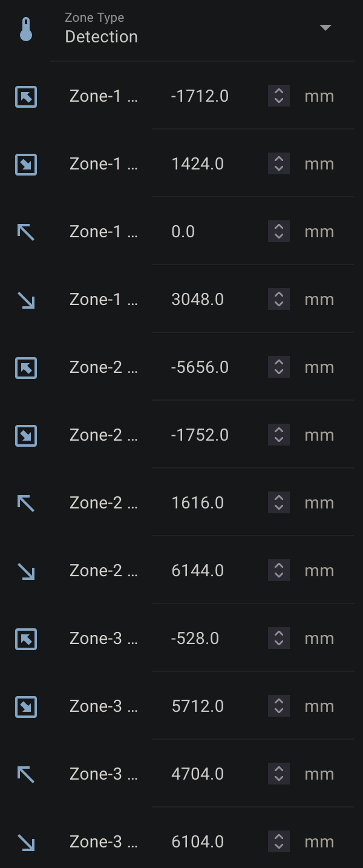The width and height of the screenshot is (363, 868).
Task: Click boxed up-left arrow icon in -1712.0 row
Action: point(26,96)
